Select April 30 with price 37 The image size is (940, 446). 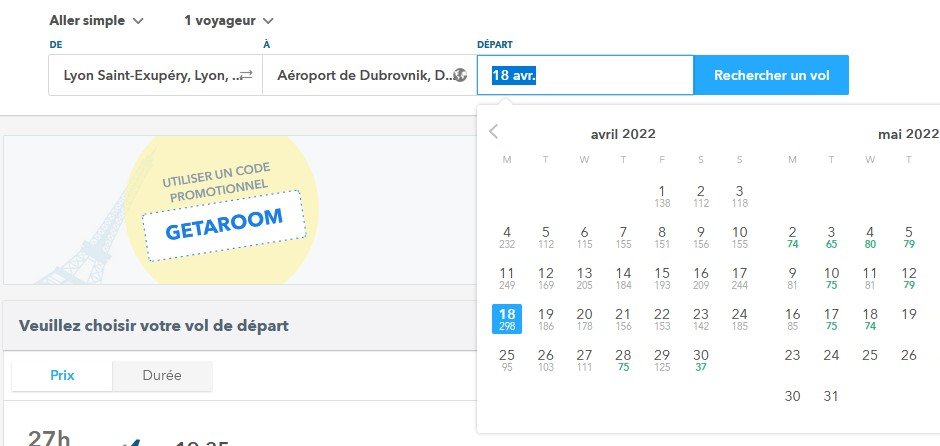point(700,360)
